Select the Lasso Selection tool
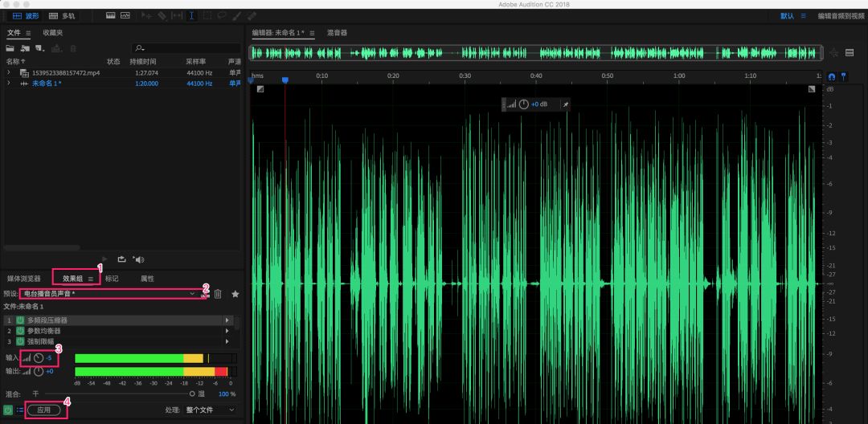 222,16
